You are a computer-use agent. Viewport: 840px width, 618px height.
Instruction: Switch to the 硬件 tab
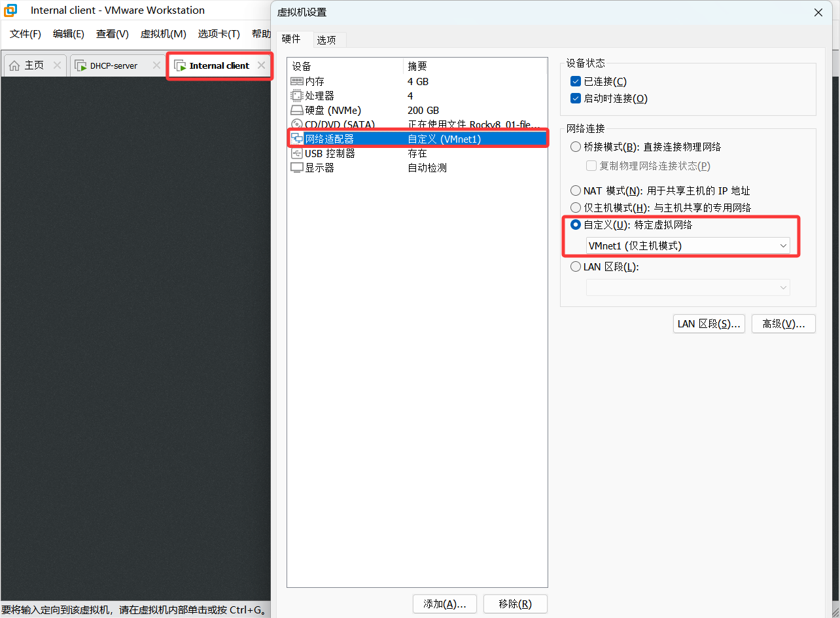[291, 39]
